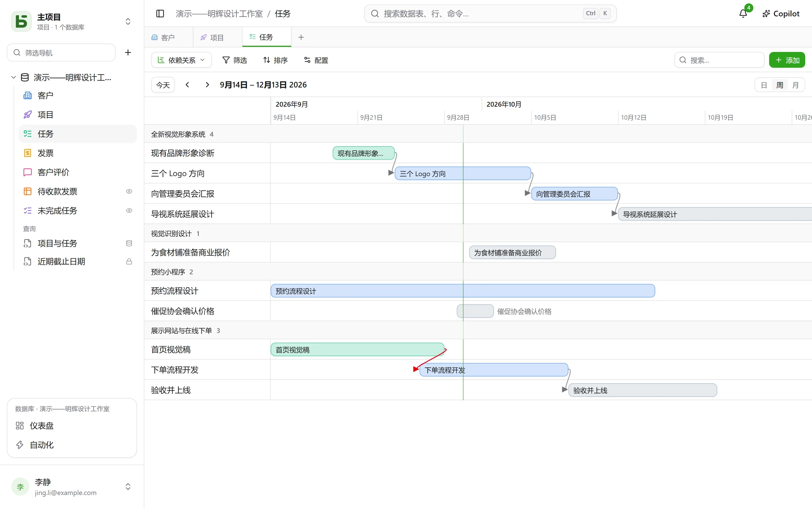This screenshot has height=508, width=812.
Task: Open 客户 in the sidebar
Action: tap(78, 95)
